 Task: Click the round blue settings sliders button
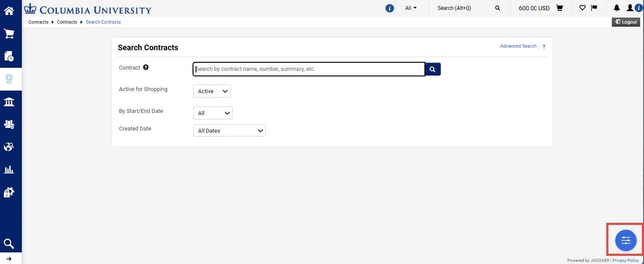(x=626, y=240)
